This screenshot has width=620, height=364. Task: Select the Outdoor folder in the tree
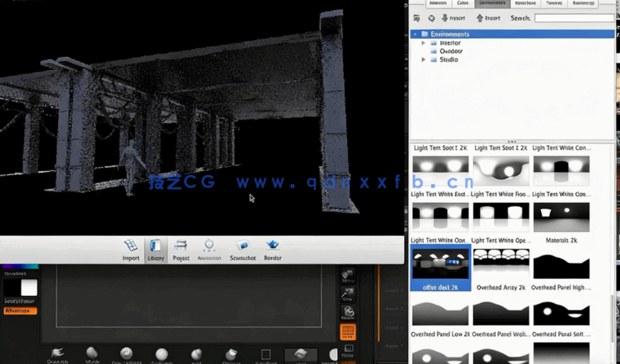coord(450,52)
